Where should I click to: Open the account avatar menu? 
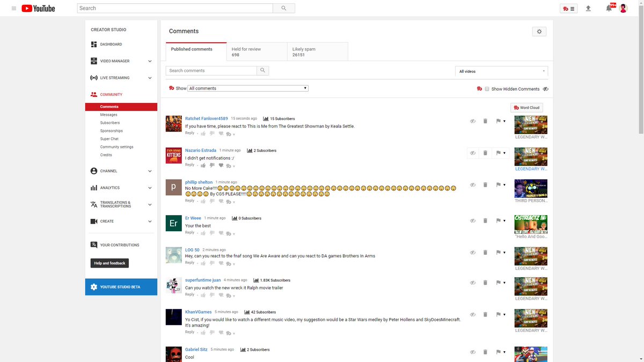(x=623, y=9)
